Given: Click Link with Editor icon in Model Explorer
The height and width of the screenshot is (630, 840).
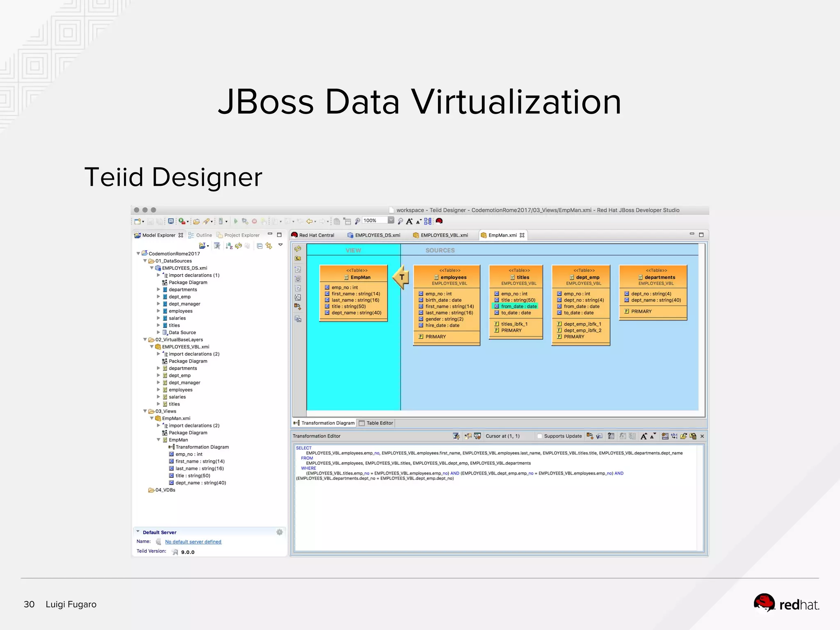Looking at the screenshot, I should coord(269,246).
